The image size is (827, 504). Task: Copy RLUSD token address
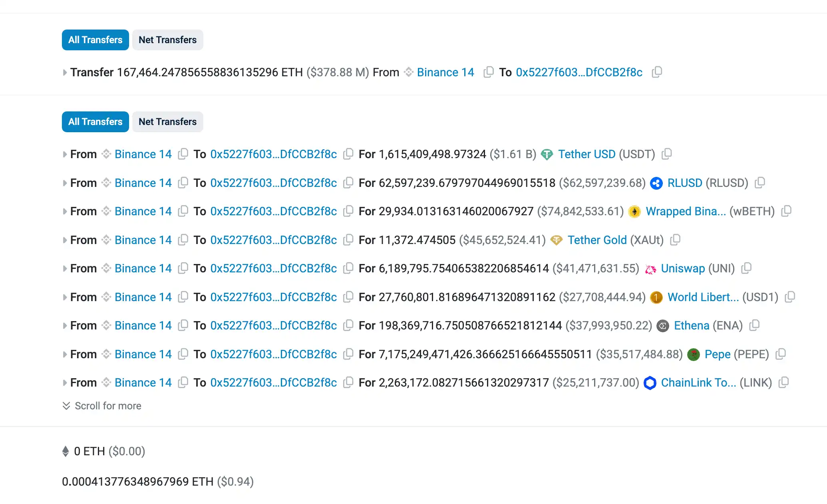(x=759, y=183)
